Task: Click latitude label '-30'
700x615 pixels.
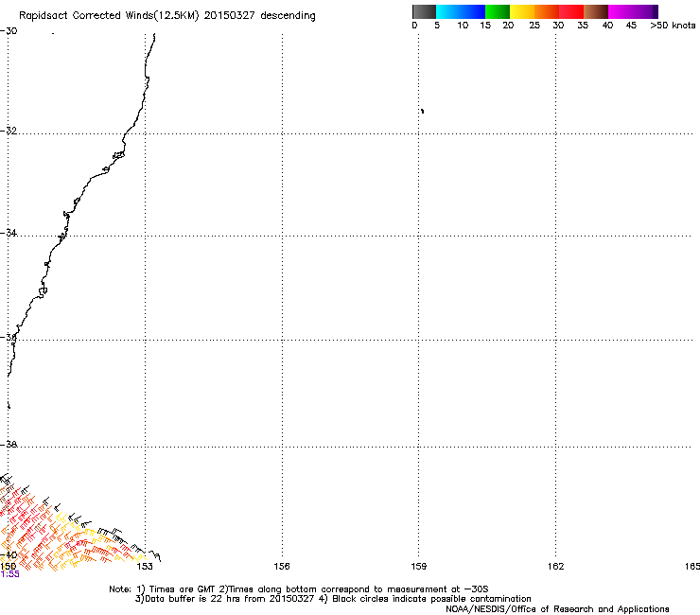Action: point(9,31)
